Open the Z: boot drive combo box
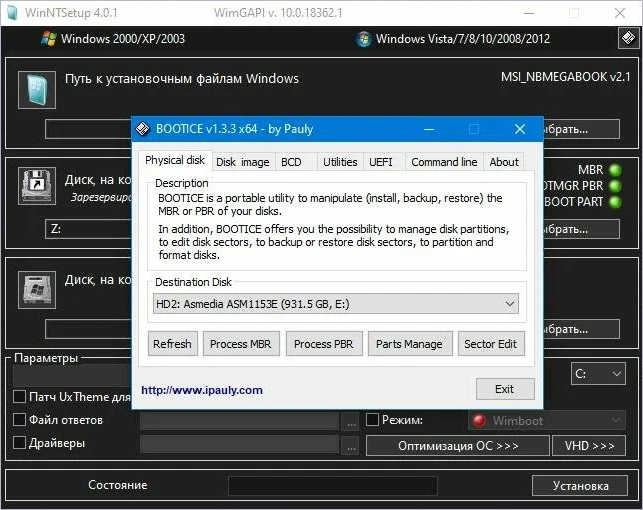Image resolution: width=643 pixels, height=510 pixels. 90,230
